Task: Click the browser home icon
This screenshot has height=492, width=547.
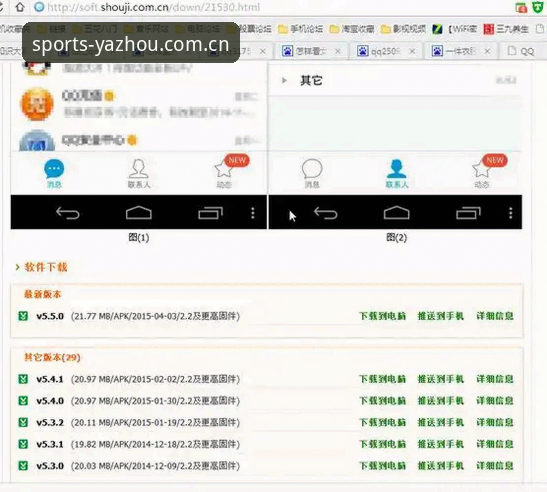Action: 20,7
